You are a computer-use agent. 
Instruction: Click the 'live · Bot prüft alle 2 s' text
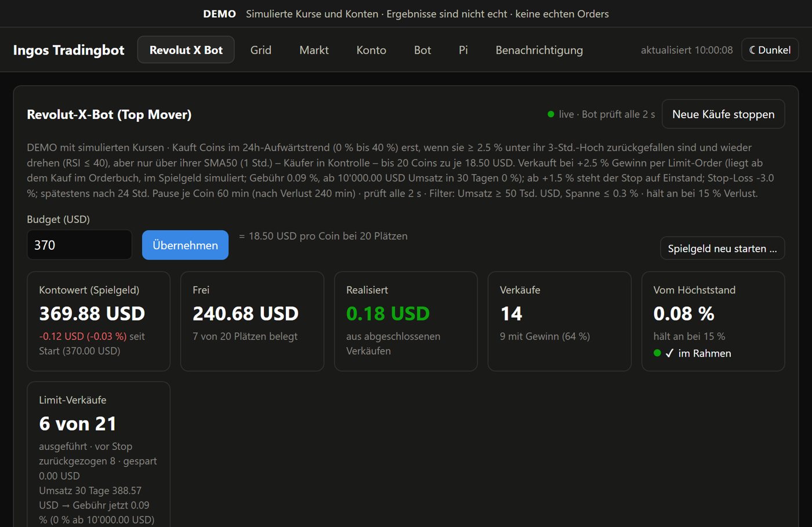pyautogui.click(x=607, y=114)
